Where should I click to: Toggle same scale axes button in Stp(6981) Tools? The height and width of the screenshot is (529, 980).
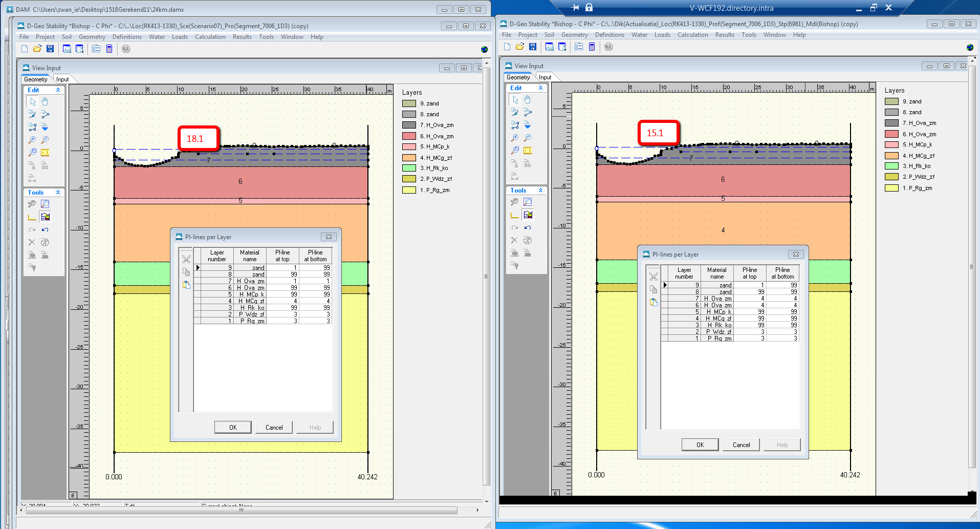tap(515, 215)
